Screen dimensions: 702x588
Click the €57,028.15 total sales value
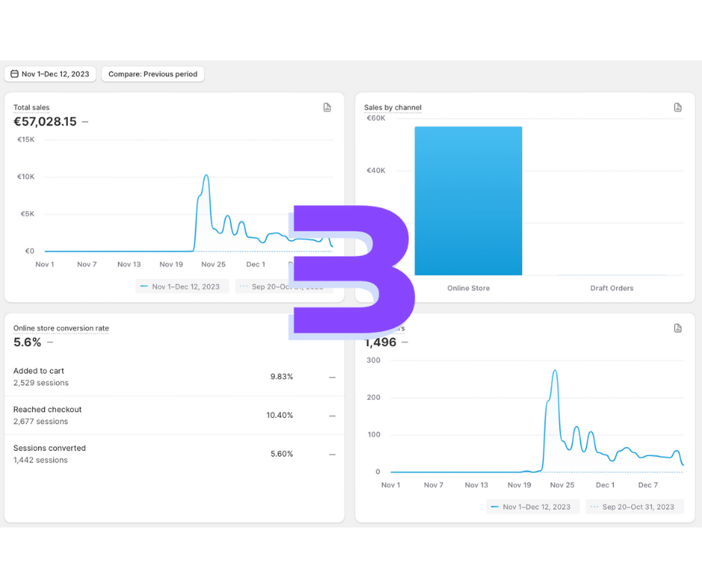pos(46,122)
